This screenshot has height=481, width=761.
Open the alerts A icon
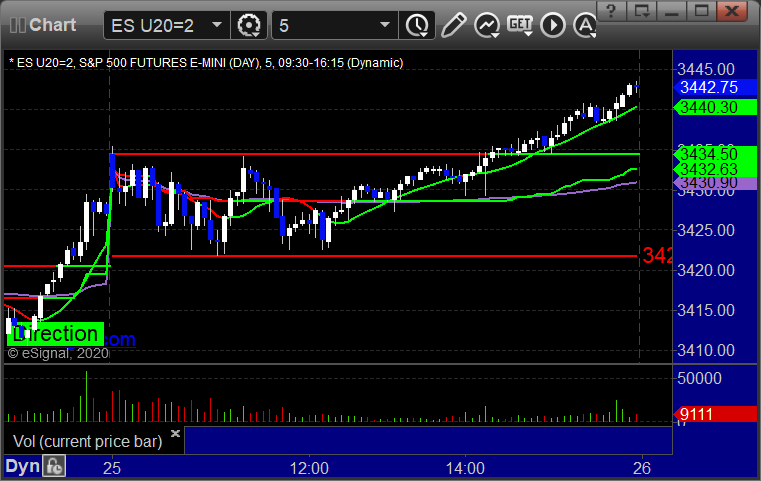(585, 25)
